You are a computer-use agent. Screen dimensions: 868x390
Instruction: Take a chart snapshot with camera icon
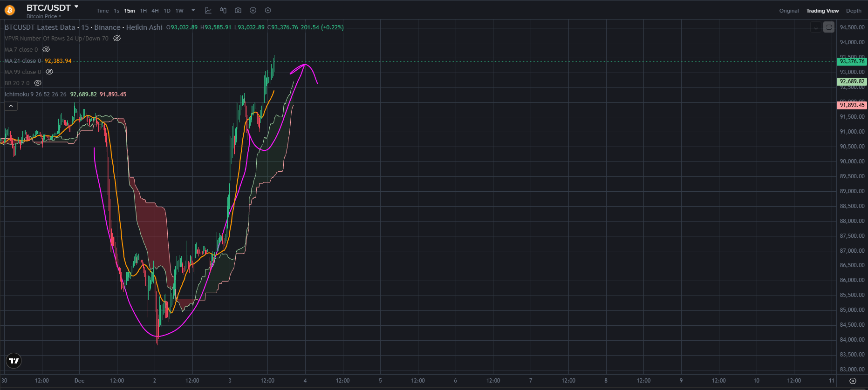pos(238,10)
